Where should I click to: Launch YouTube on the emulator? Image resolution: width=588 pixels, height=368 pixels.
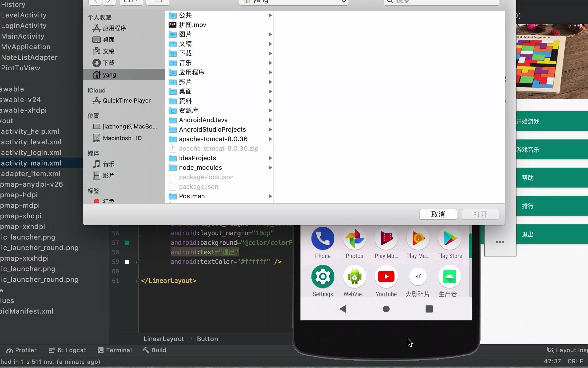click(386, 277)
